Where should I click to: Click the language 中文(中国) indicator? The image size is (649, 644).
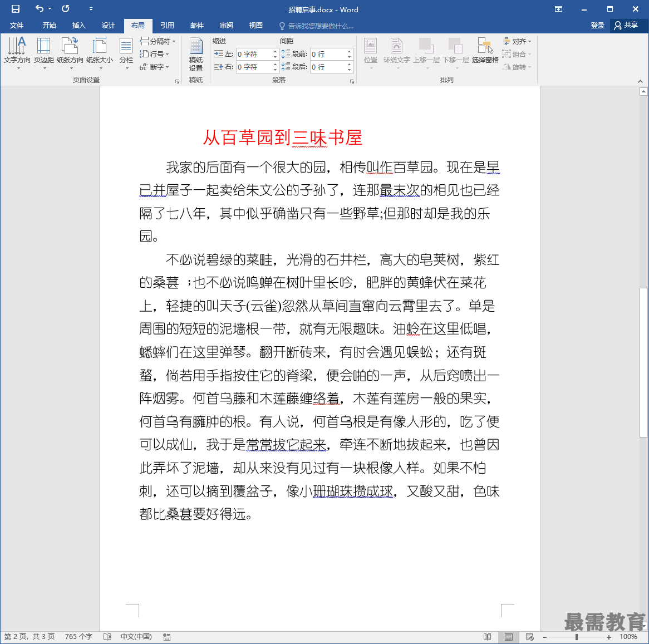tap(136, 637)
